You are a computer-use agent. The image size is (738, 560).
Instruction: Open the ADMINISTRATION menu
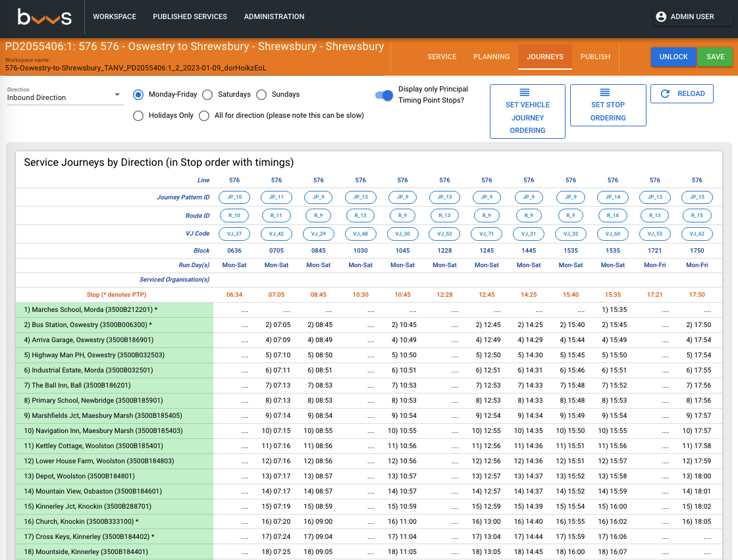click(x=274, y=16)
